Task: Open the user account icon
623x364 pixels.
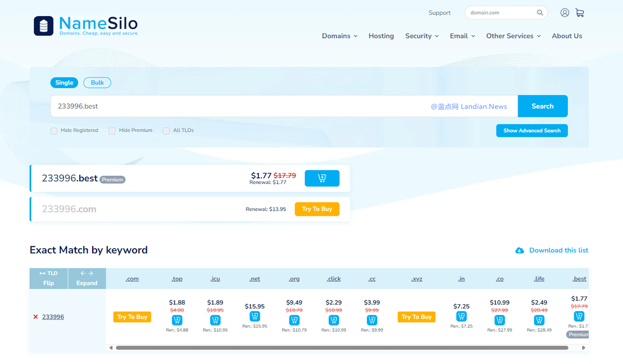Action: click(x=565, y=13)
